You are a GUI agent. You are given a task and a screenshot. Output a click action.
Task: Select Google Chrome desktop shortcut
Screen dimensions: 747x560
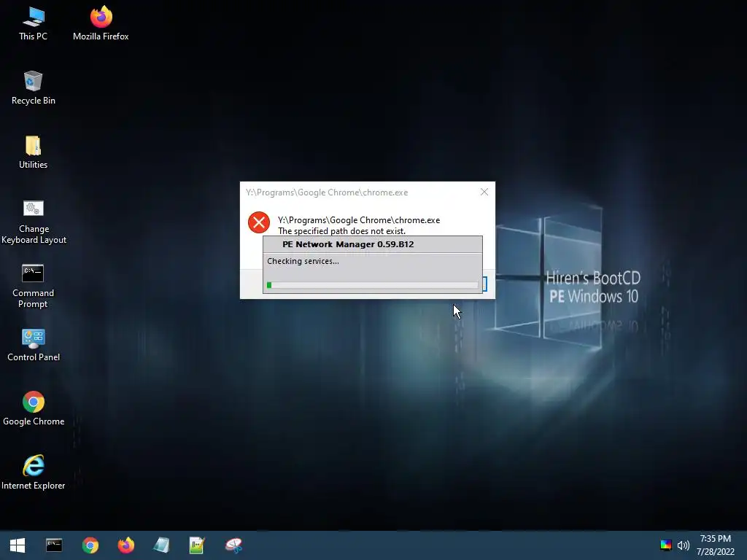(x=34, y=409)
